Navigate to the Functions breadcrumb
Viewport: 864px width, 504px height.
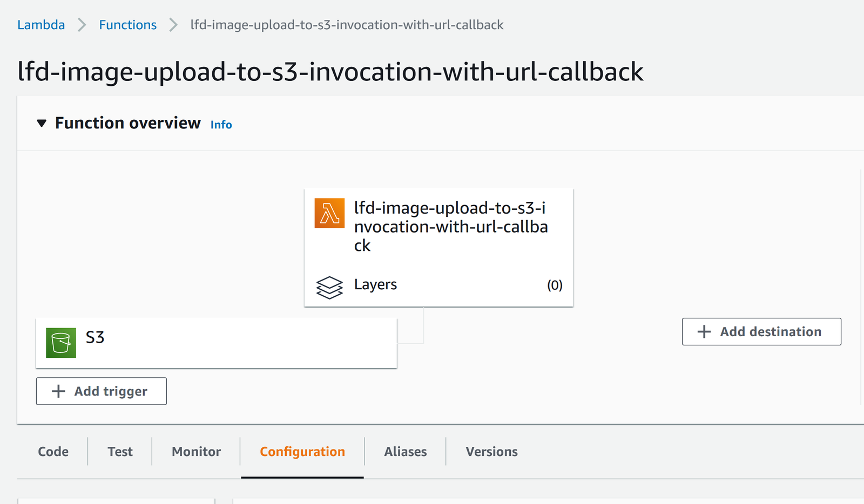tap(128, 25)
